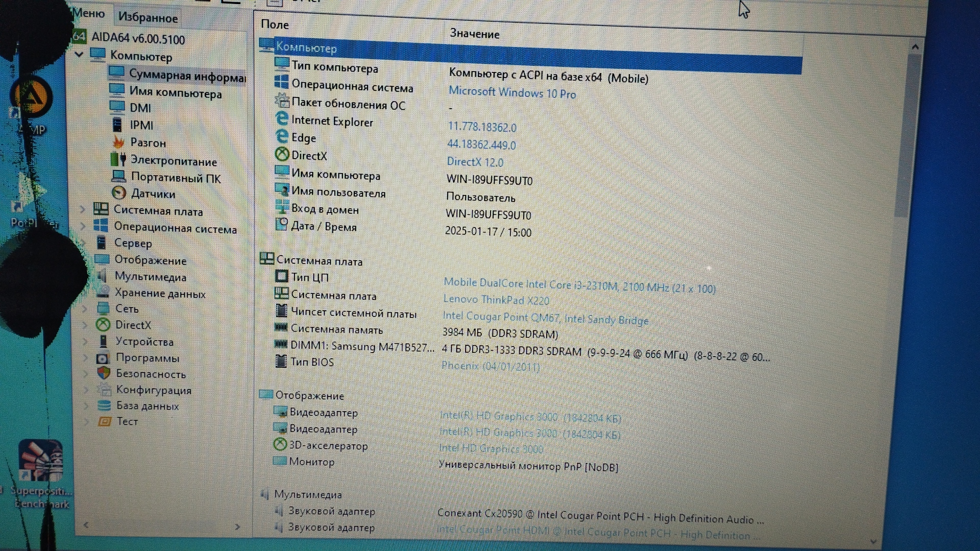Open the Портативный ПК laptop icon
Screen dimensions: 980x551
tap(118, 177)
